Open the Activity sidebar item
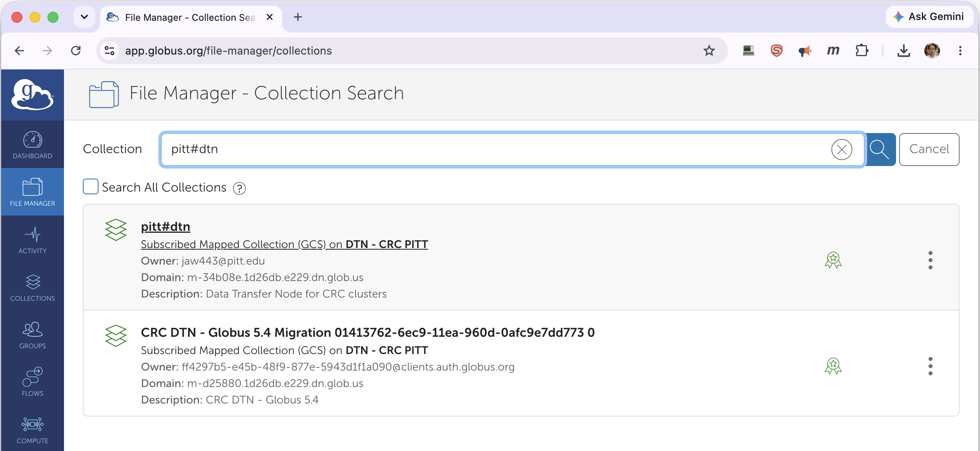Viewport: 980px width, 451px height. point(33,240)
